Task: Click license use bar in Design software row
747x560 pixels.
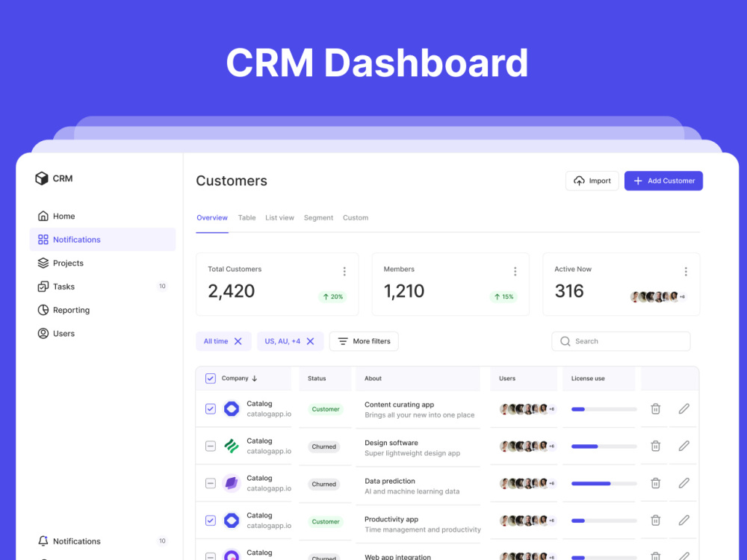Action: click(604, 447)
